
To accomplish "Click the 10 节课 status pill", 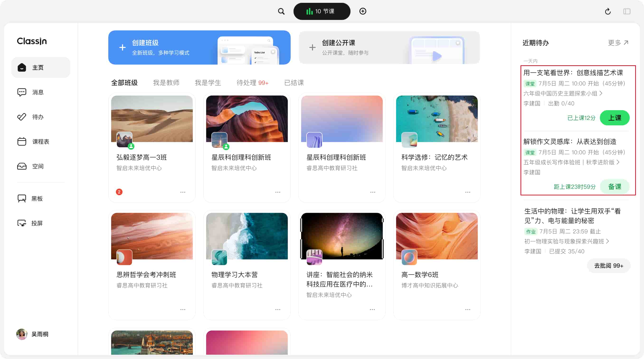I will coord(322,11).
